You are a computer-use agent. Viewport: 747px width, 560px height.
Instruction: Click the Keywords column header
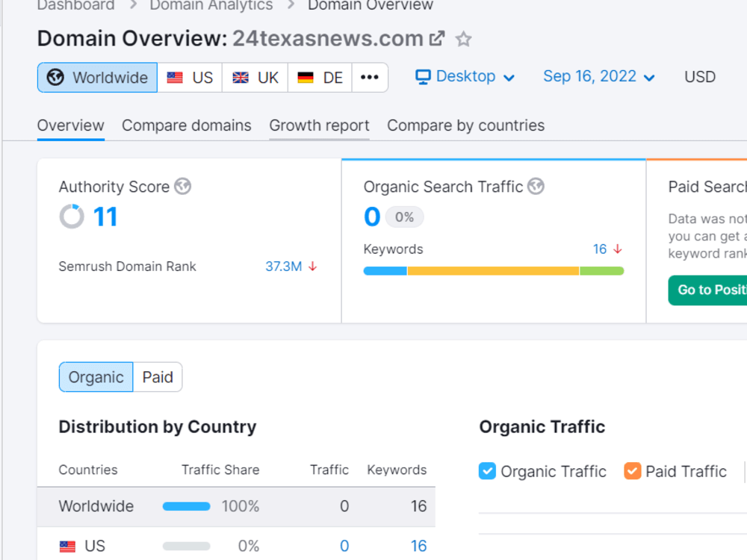pos(397,470)
